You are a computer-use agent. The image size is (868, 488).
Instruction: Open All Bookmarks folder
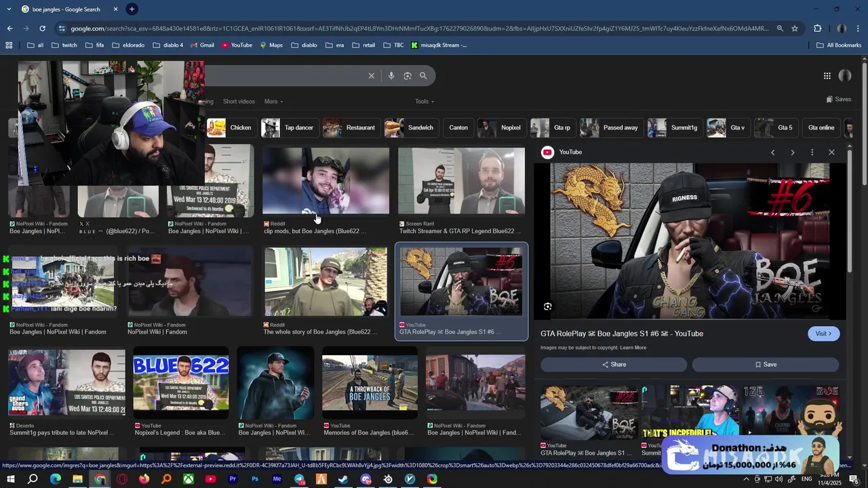point(839,45)
